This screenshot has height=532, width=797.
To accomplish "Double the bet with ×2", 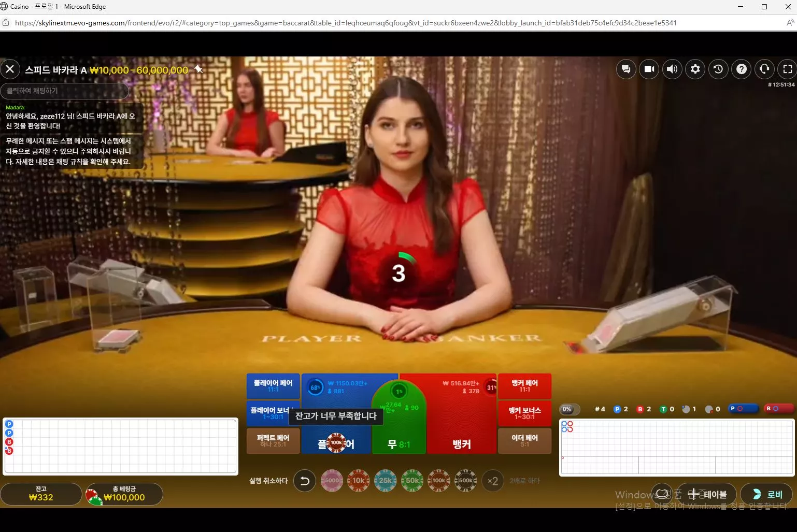I will coord(493,481).
